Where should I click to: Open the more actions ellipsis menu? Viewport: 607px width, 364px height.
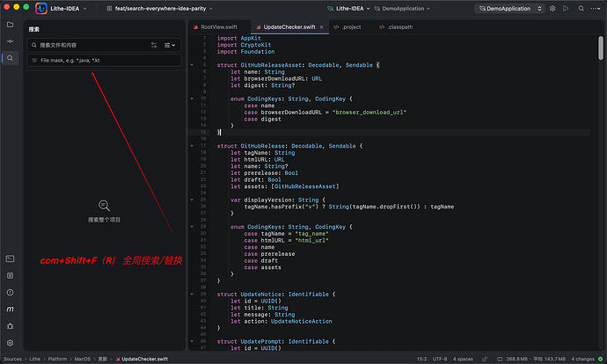click(x=596, y=8)
